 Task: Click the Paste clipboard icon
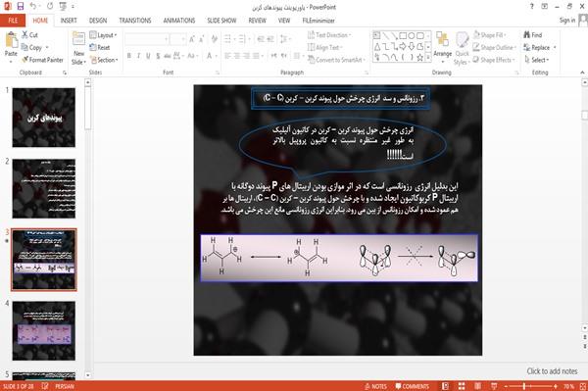click(x=11, y=40)
